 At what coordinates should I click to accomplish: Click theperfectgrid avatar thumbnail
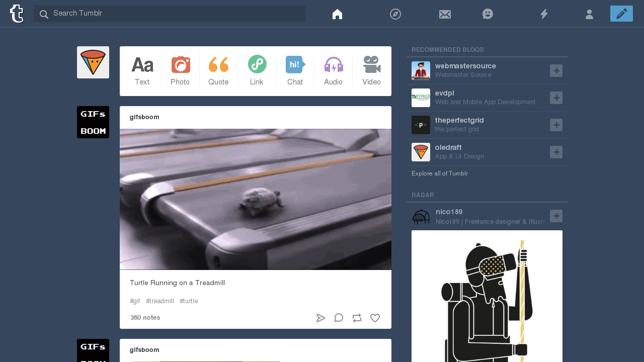point(421,125)
